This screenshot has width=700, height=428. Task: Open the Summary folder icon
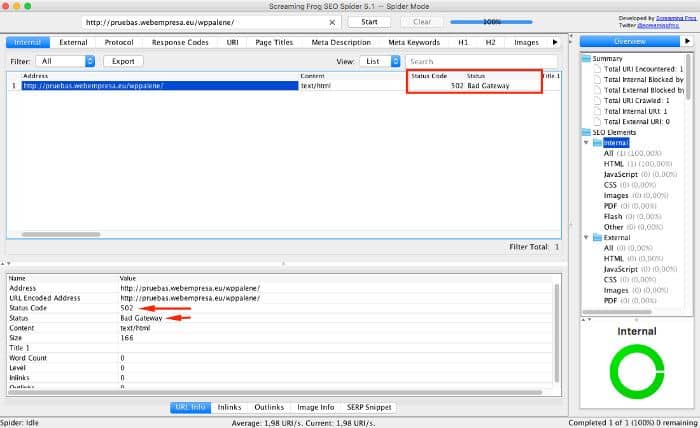pos(586,58)
